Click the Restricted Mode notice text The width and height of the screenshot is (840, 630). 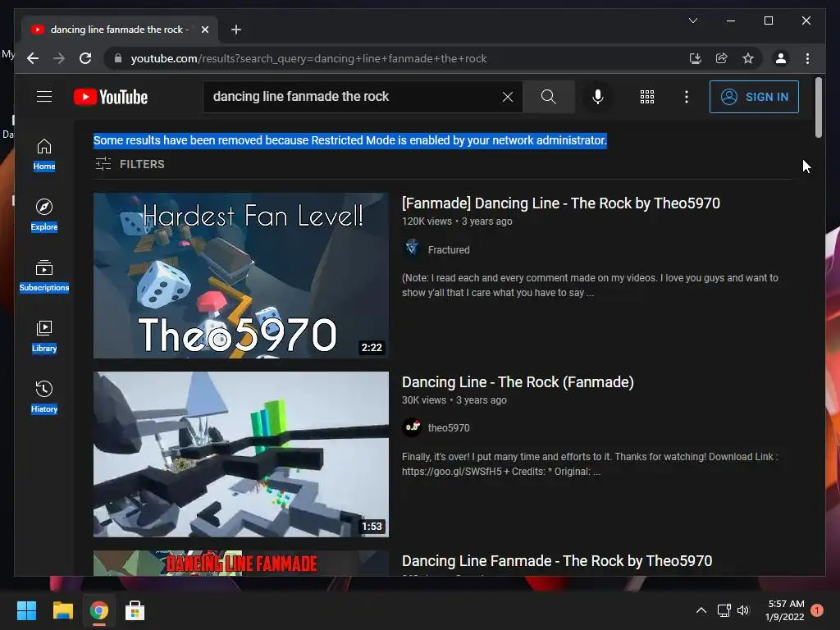tap(349, 140)
